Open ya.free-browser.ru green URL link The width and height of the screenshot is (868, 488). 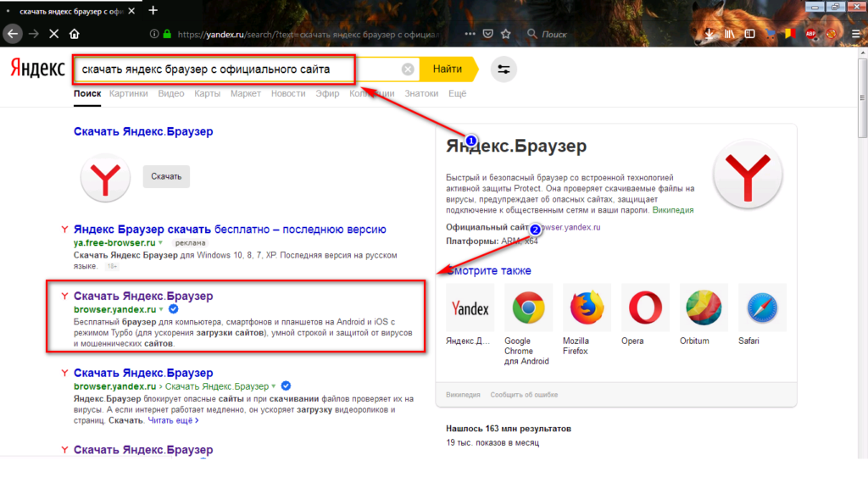point(114,243)
